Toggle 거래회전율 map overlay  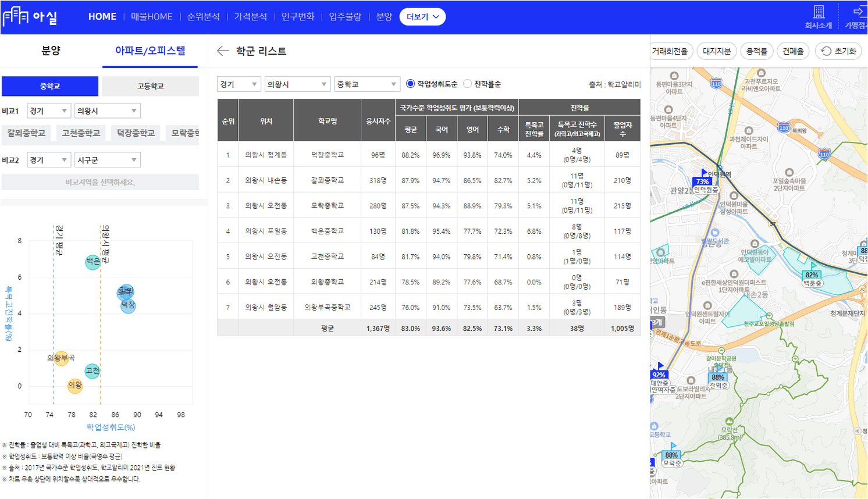tap(671, 51)
